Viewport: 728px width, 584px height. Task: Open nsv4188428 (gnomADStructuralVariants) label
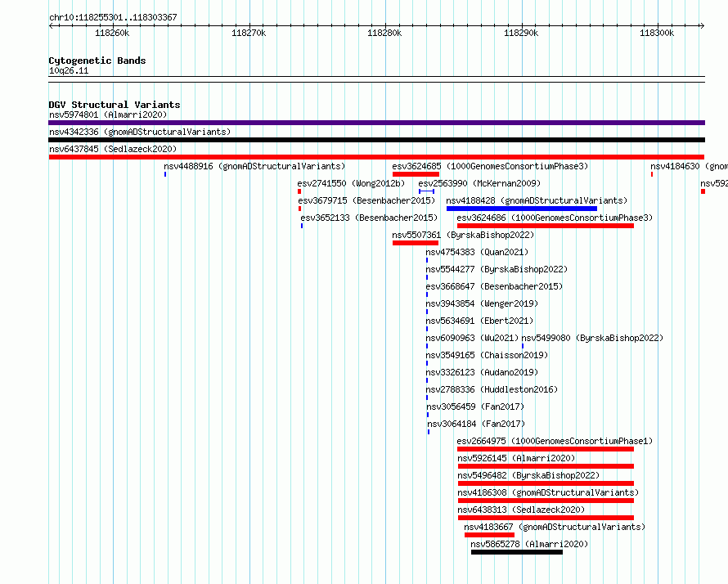[x=537, y=200]
